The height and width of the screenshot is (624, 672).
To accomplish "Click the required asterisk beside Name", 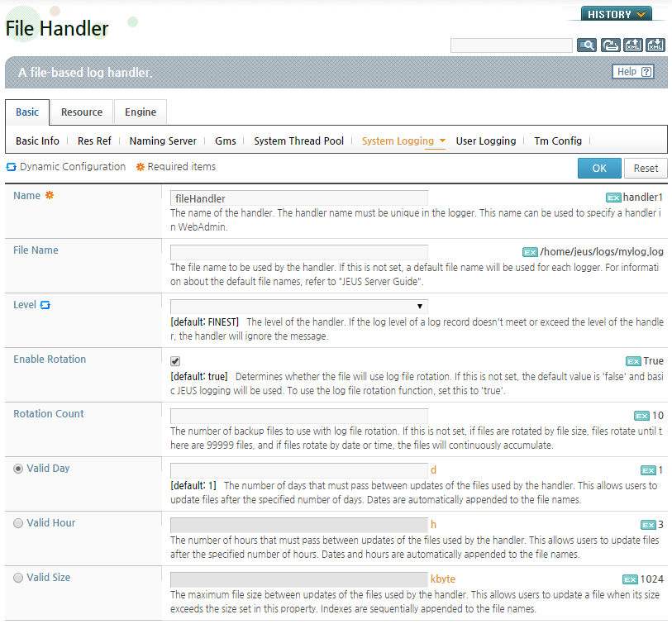I will (50, 195).
